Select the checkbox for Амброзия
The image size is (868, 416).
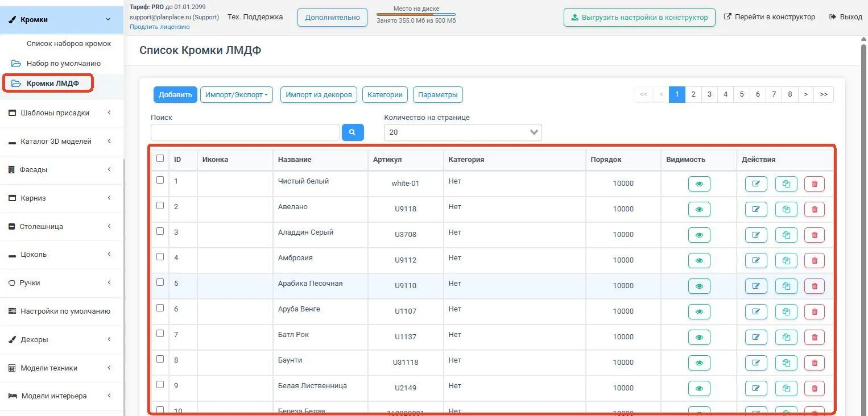coord(160,256)
